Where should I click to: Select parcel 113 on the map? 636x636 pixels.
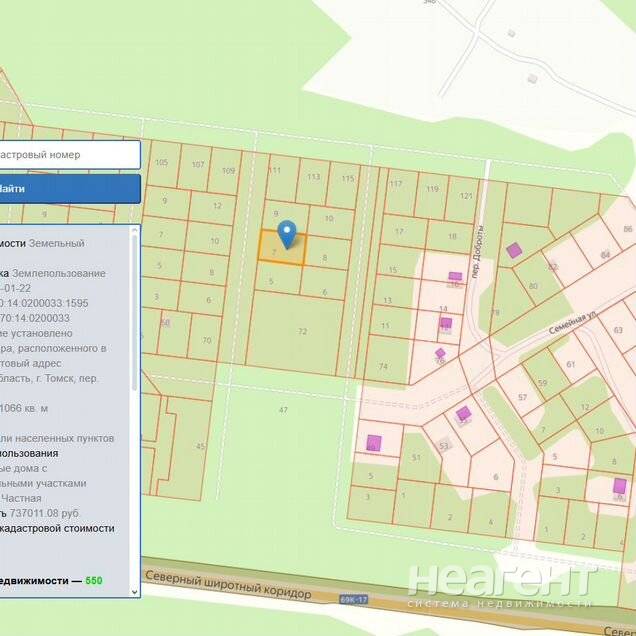[x=313, y=176]
